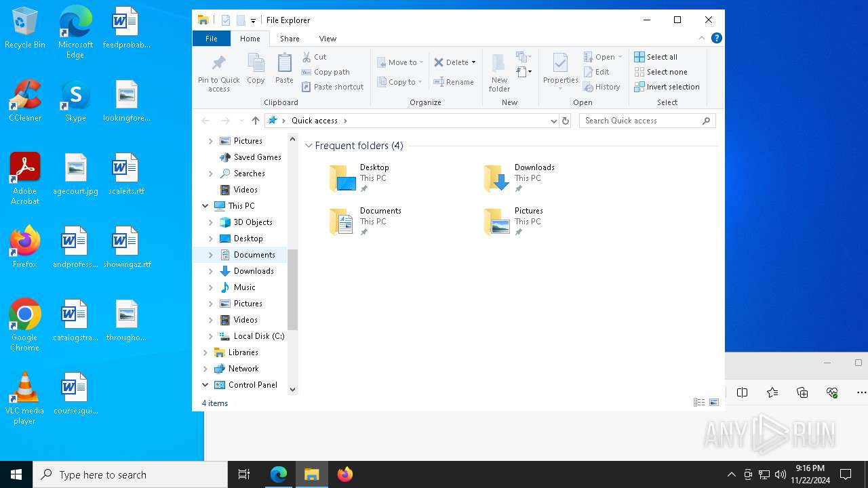Click Paste shortcut in ribbon
Screen dimensions: 868x488
[x=332, y=87]
